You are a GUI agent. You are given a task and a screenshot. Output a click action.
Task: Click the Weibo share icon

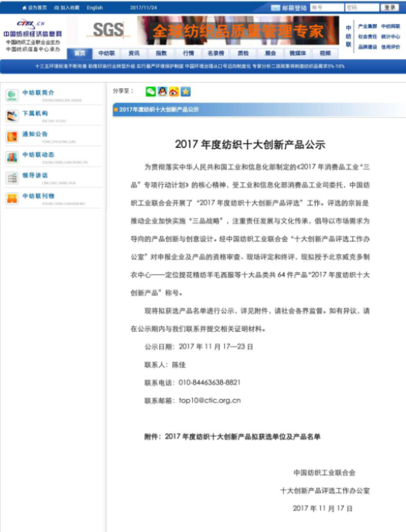pyautogui.click(x=173, y=92)
